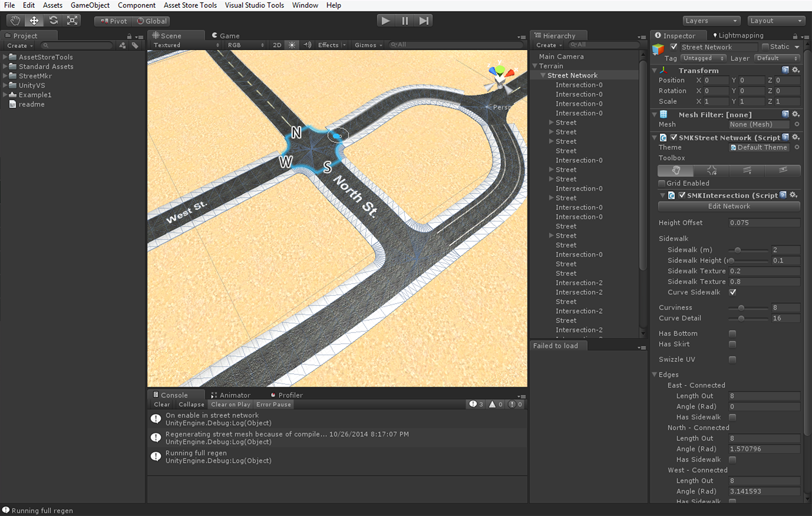This screenshot has height=516, width=812.
Task: Open the Layers dropdown
Action: pyautogui.click(x=711, y=21)
